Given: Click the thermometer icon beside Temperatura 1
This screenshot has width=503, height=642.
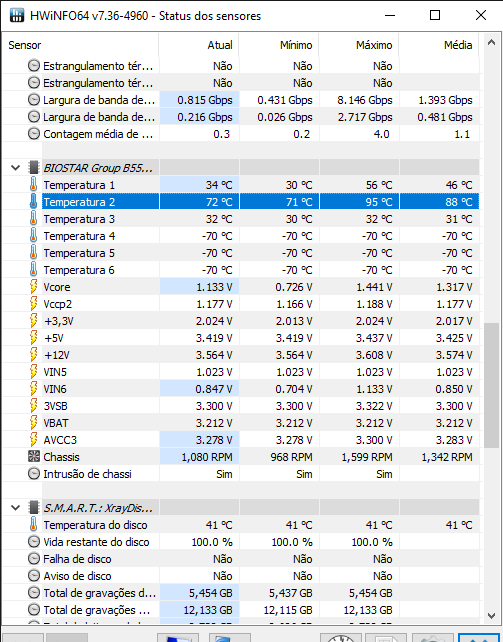Looking at the screenshot, I should (34, 185).
